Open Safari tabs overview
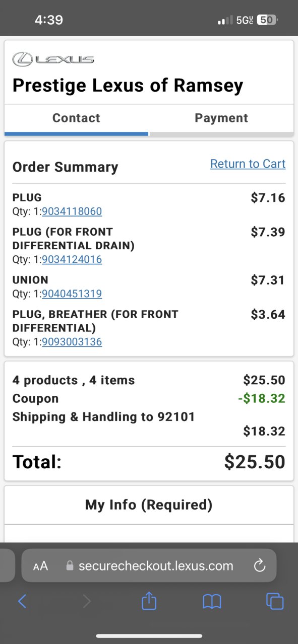298x644 pixels. [275, 601]
